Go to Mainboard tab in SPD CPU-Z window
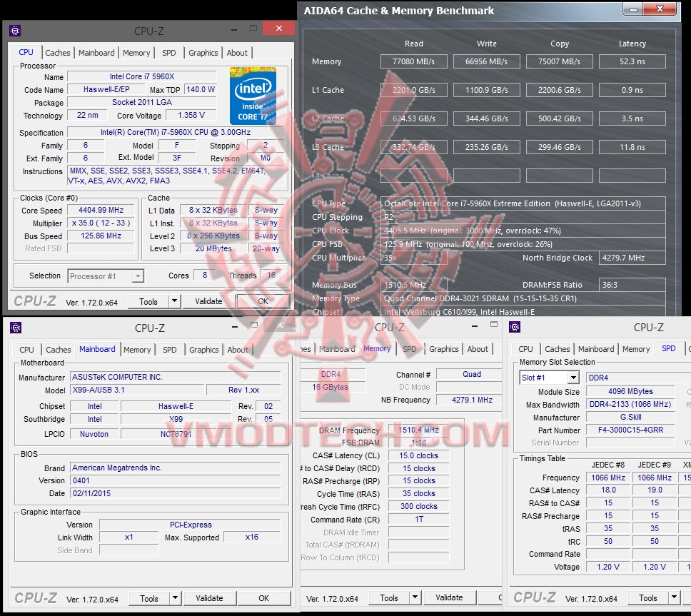This screenshot has height=616, width=691. tap(596, 349)
